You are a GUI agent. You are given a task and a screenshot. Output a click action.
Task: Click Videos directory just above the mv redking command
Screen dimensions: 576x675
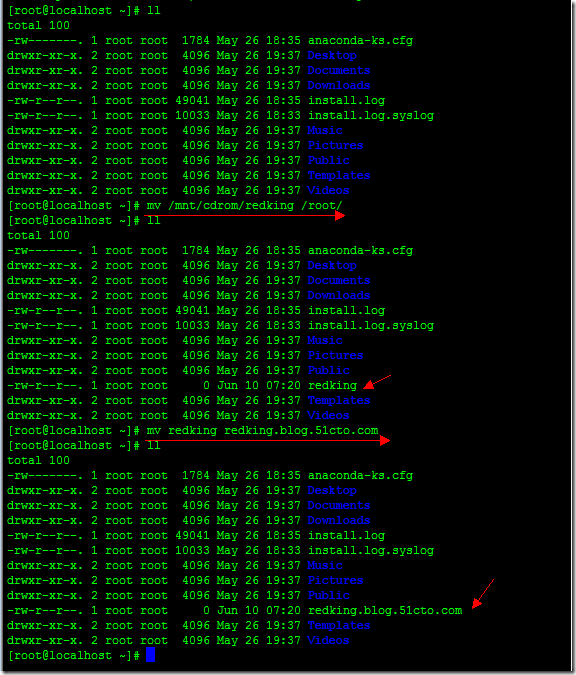pos(328,415)
